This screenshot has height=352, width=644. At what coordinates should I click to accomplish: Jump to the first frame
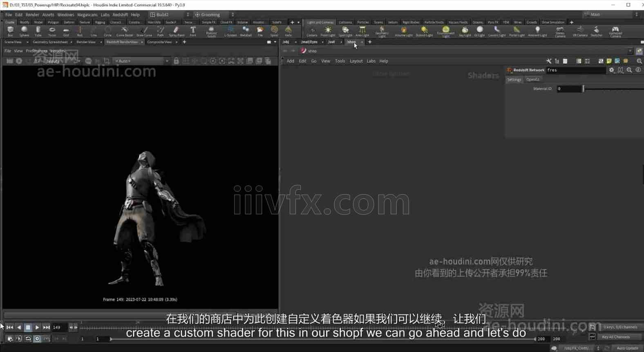click(10, 327)
